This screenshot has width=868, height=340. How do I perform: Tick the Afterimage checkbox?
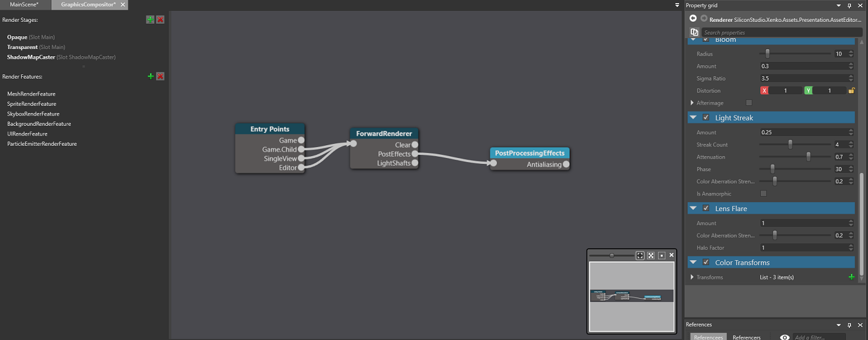click(749, 103)
